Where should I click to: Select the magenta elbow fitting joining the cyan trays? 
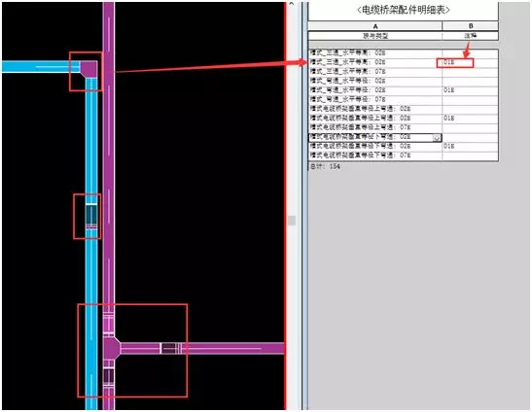[89, 69]
